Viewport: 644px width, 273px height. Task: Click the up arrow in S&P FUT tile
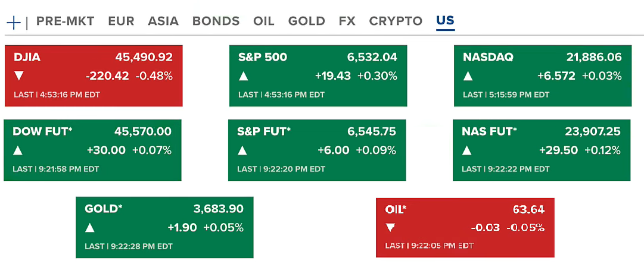coord(243,150)
